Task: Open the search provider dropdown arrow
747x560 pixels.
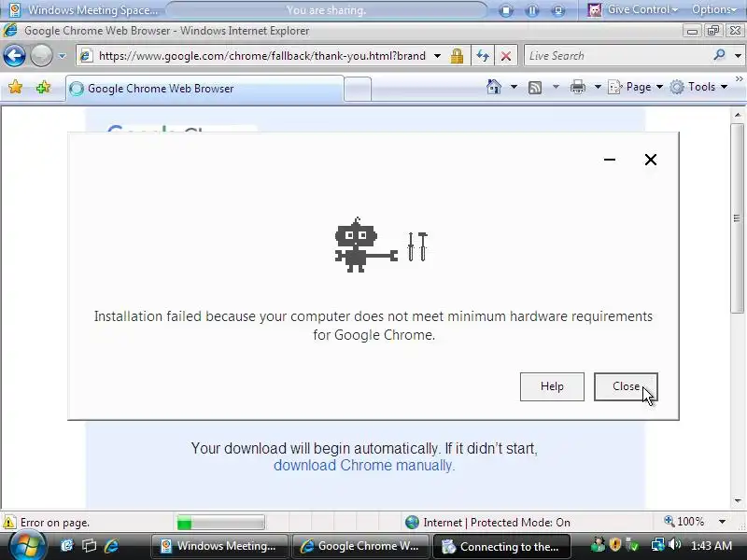Action: 738,56
